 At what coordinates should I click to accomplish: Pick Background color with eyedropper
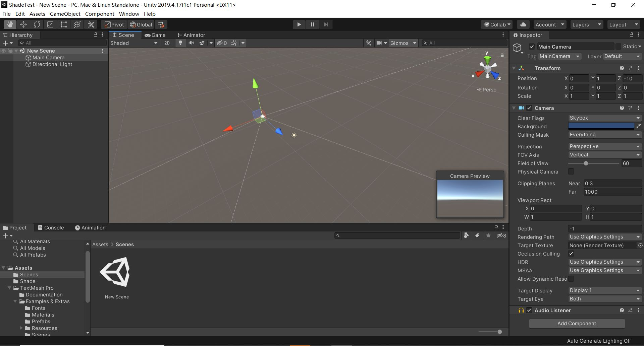click(x=639, y=126)
